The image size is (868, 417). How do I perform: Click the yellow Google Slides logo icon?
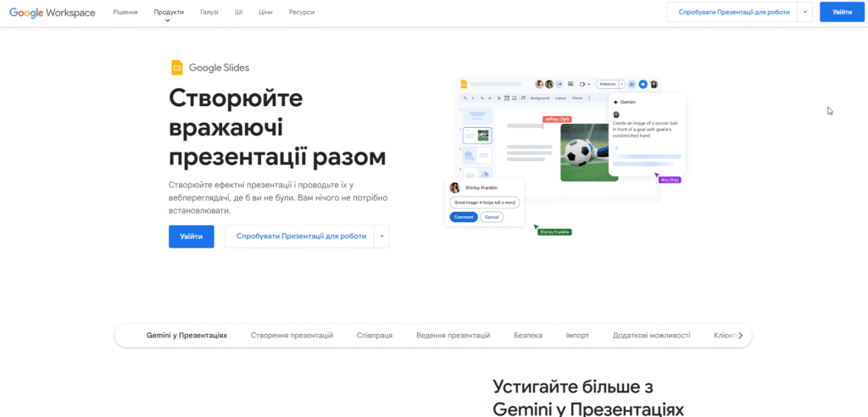[x=177, y=68]
